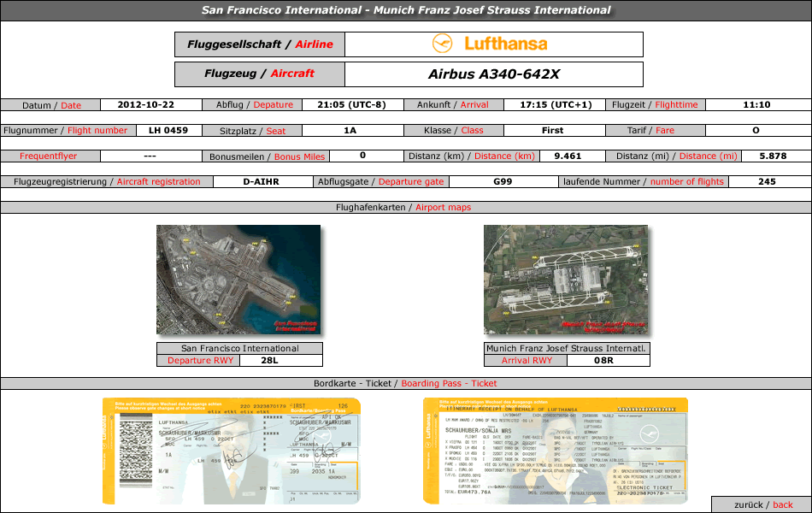Click the Flughafenkarten / Airport maps header
Screen dimensions: 812x513
(x=405, y=207)
